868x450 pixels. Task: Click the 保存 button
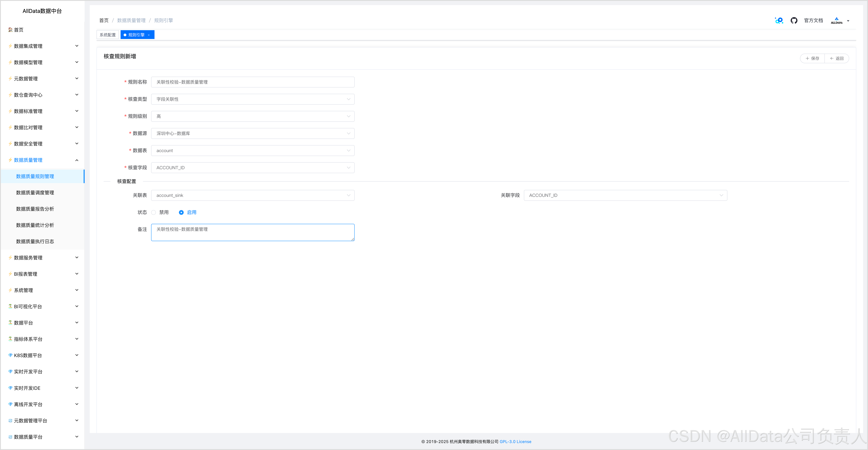[812, 58]
